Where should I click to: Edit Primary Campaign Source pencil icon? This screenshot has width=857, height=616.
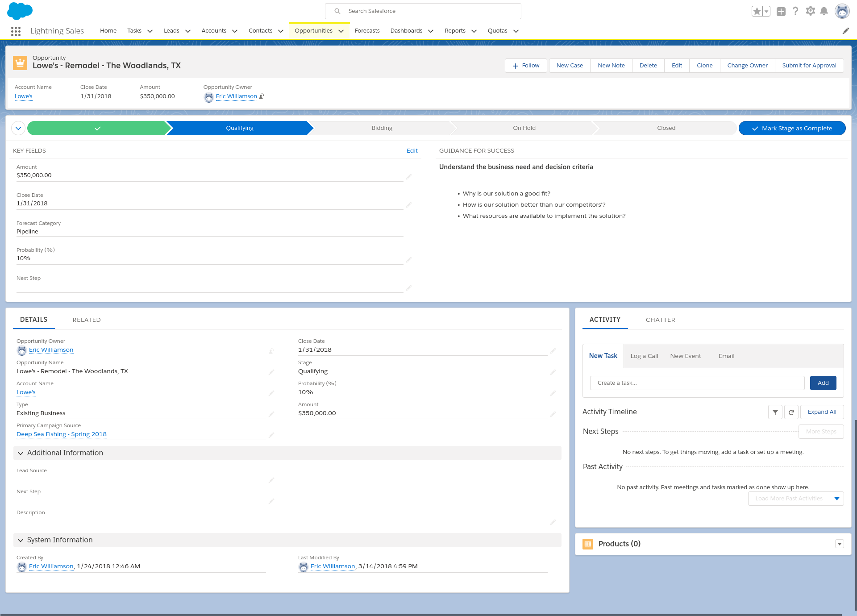tap(271, 435)
